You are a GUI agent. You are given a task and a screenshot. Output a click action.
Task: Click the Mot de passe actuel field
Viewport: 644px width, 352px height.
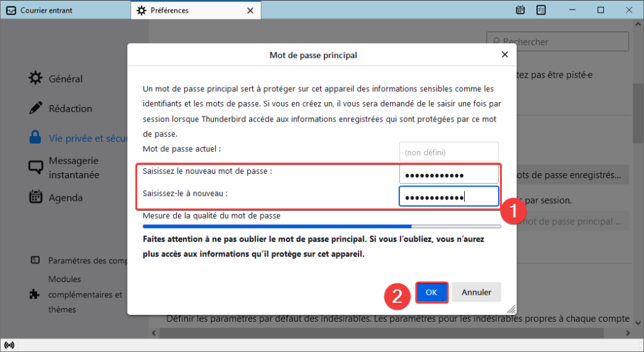(448, 152)
